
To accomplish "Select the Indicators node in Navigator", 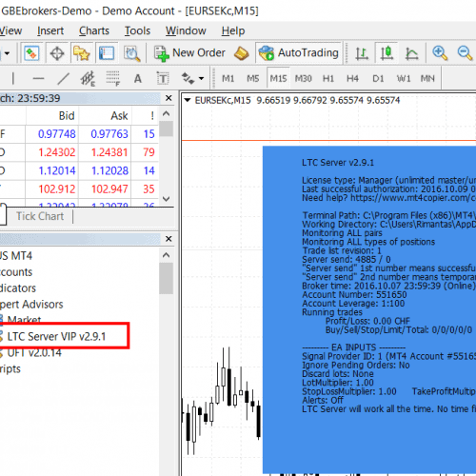I will [18, 288].
